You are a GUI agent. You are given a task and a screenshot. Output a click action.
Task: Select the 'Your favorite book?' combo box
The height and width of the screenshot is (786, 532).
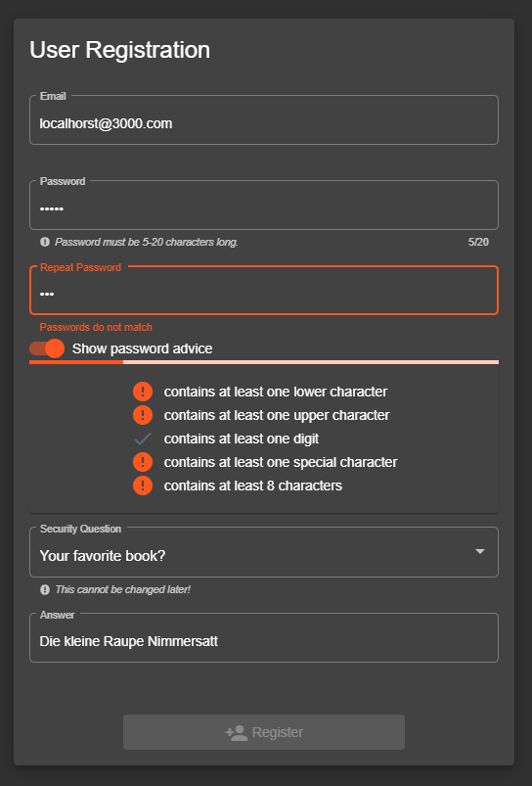tap(264, 552)
